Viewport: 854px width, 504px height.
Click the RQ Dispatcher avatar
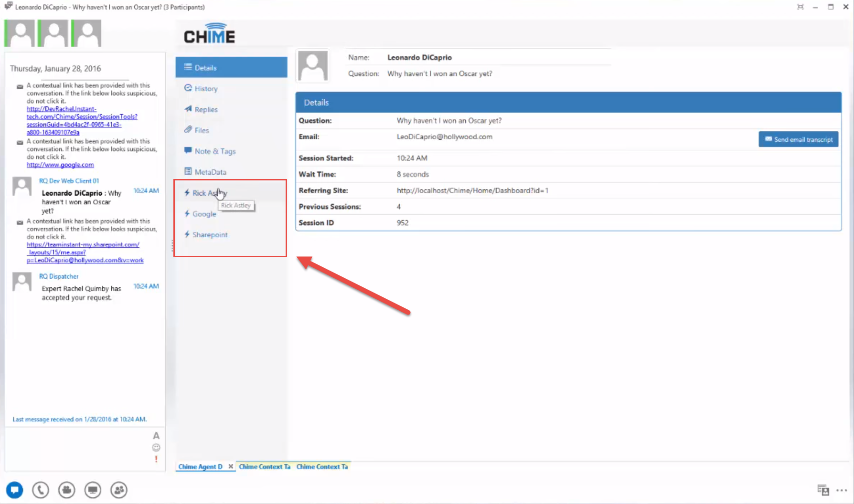click(x=22, y=282)
